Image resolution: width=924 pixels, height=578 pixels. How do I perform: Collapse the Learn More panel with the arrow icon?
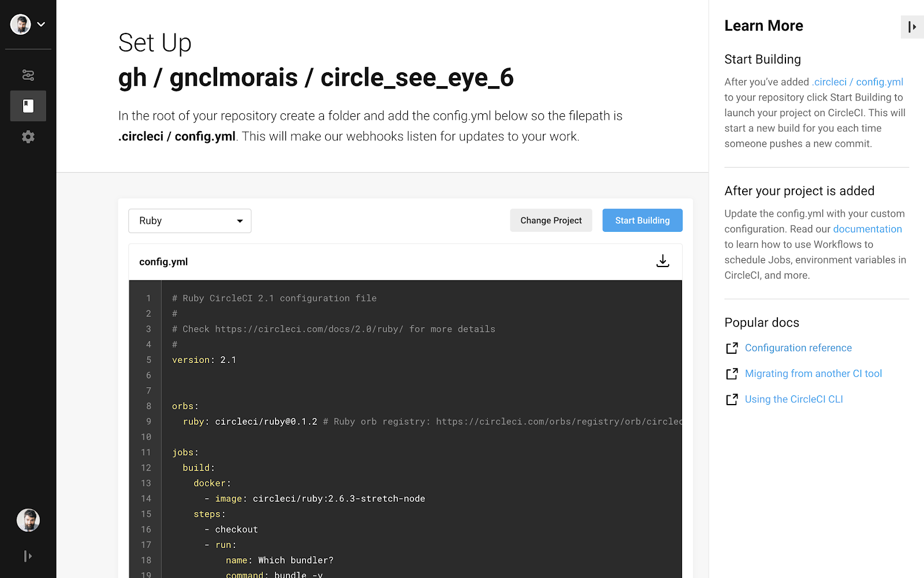point(911,27)
